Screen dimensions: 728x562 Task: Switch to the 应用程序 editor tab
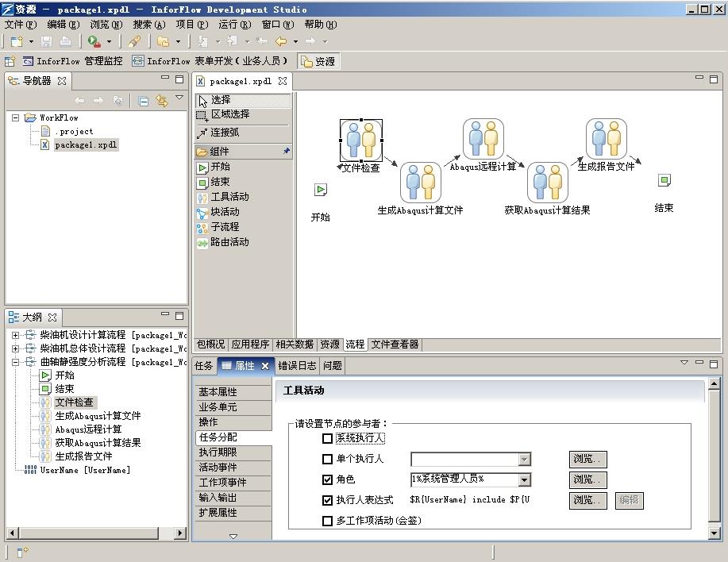click(250, 344)
